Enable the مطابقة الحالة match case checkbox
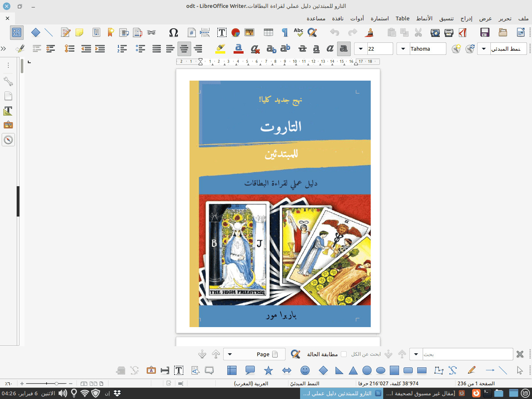The image size is (532, 399). 344,354
